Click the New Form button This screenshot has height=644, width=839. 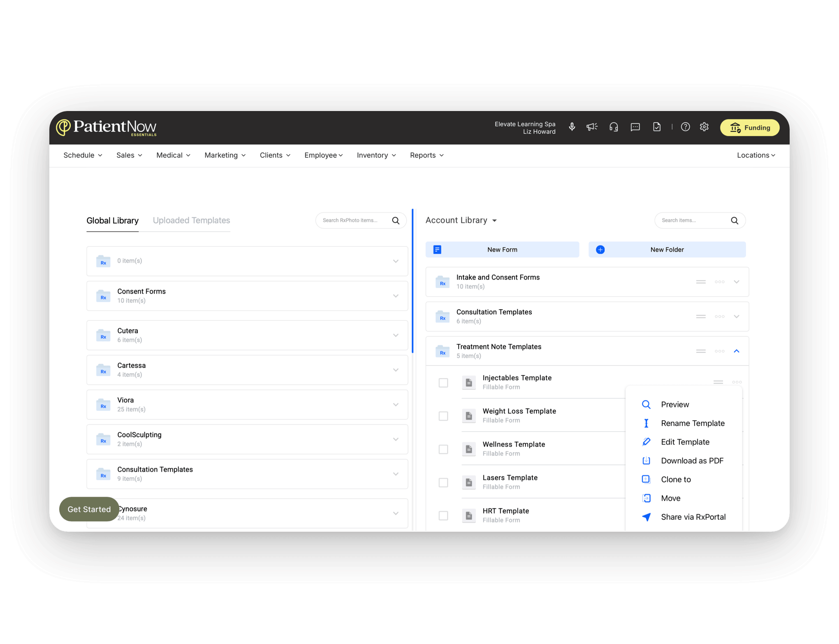pyautogui.click(x=502, y=250)
